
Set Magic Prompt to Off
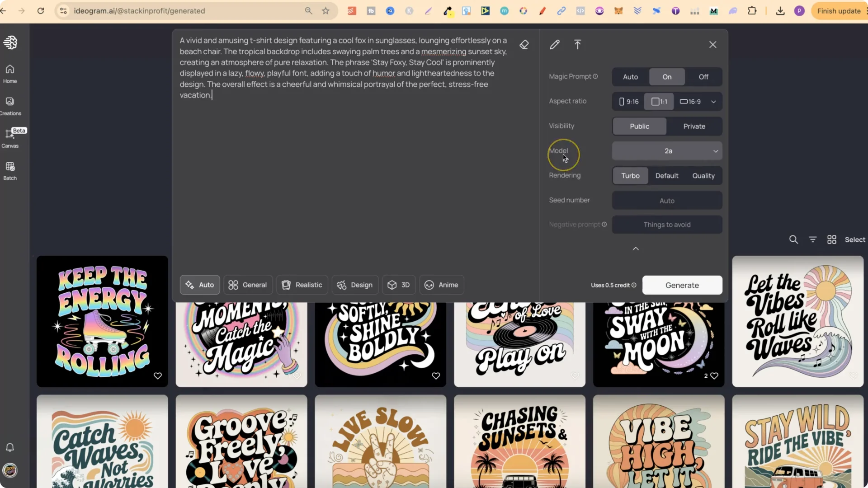[x=703, y=77]
